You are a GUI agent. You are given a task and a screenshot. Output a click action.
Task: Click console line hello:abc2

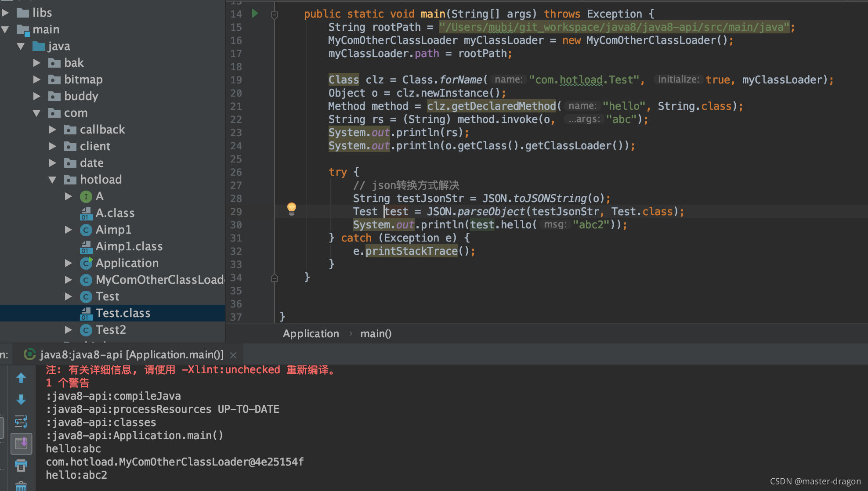coord(76,475)
